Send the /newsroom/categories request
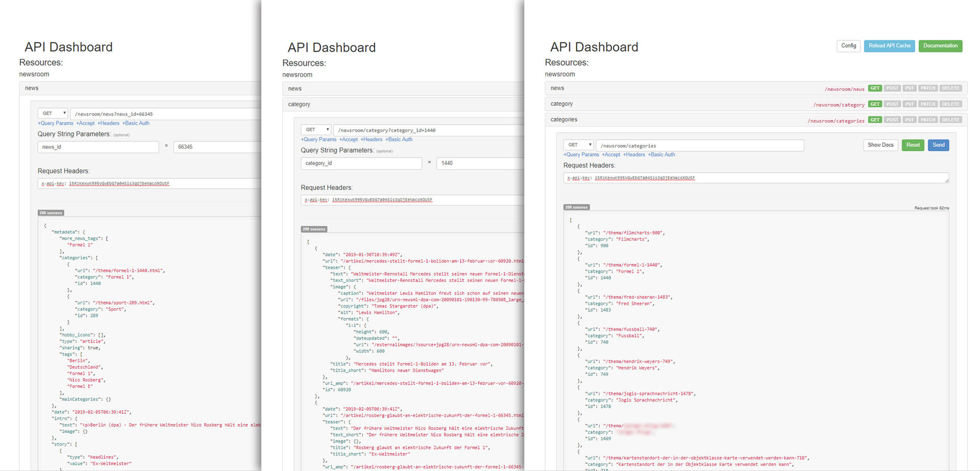The height and width of the screenshot is (471, 980). (938, 145)
